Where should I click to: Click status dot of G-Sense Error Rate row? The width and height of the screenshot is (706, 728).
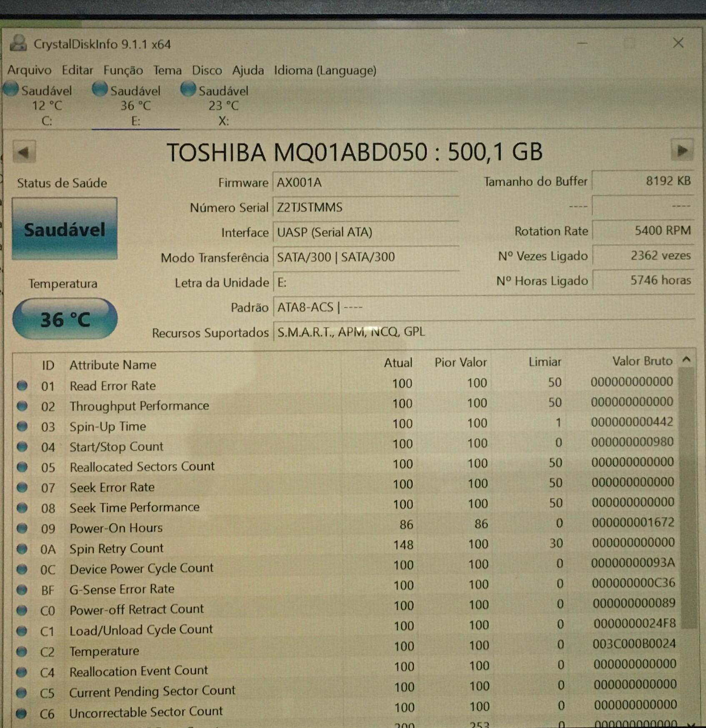click(22, 590)
